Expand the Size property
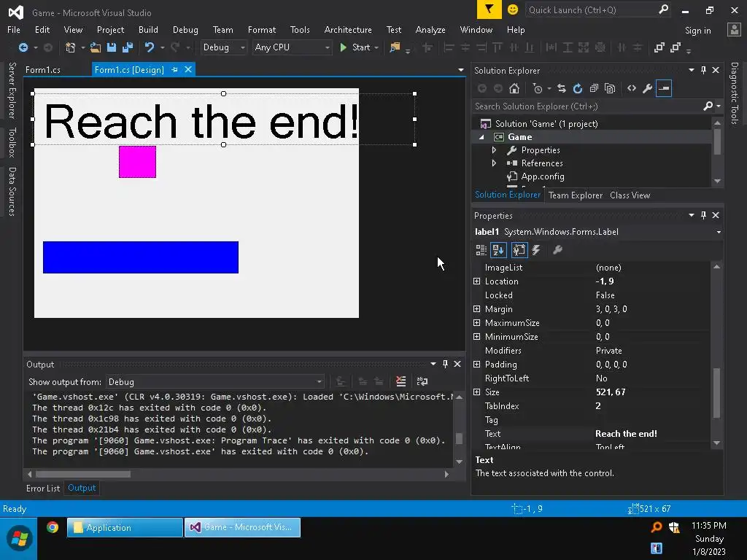This screenshot has height=560, width=747. point(477,392)
